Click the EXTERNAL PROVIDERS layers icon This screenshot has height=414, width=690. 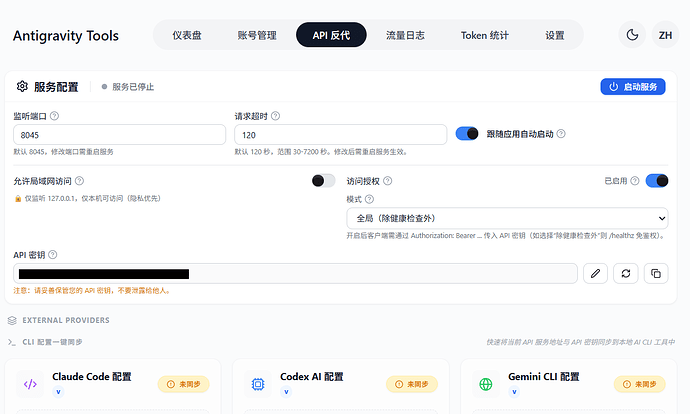(x=12, y=320)
